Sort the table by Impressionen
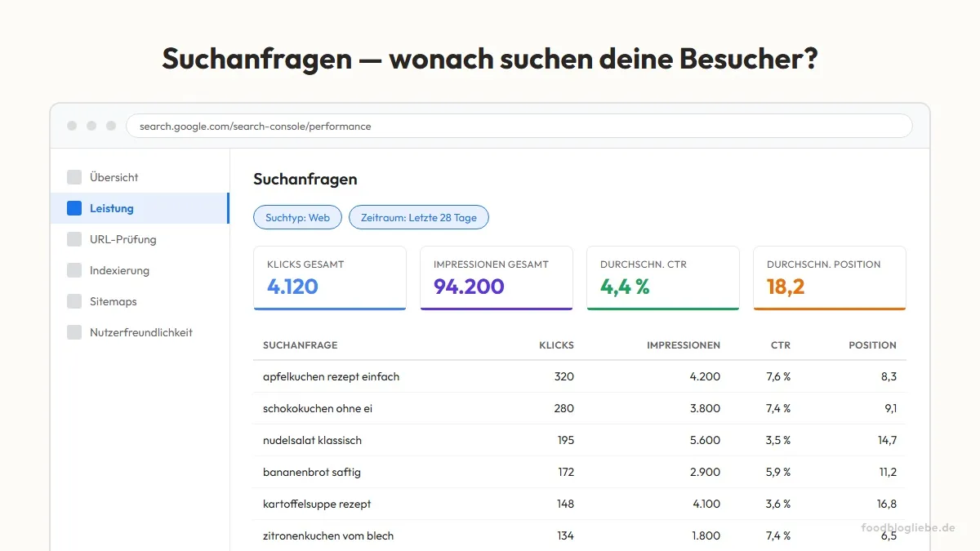Image resolution: width=980 pixels, height=551 pixels. pyautogui.click(x=684, y=345)
